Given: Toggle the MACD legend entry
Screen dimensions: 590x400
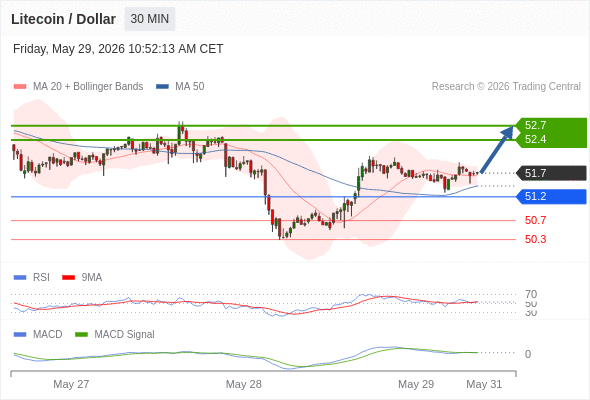Looking at the screenshot, I should pyautogui.click(x=38, y=334).
